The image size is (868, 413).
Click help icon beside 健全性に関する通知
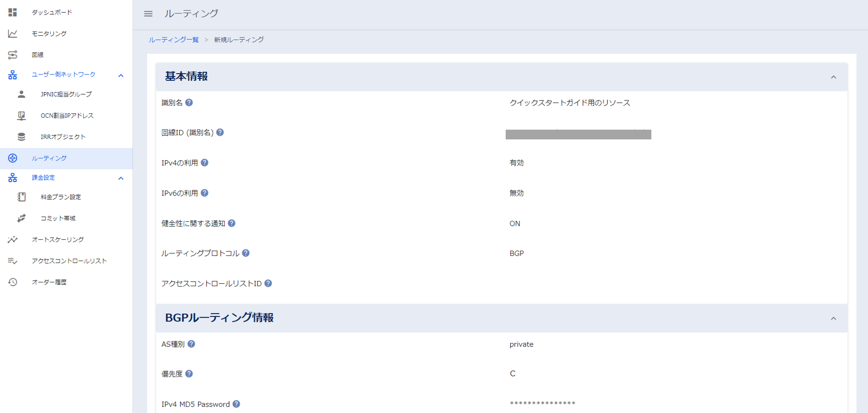coord(232,223)
